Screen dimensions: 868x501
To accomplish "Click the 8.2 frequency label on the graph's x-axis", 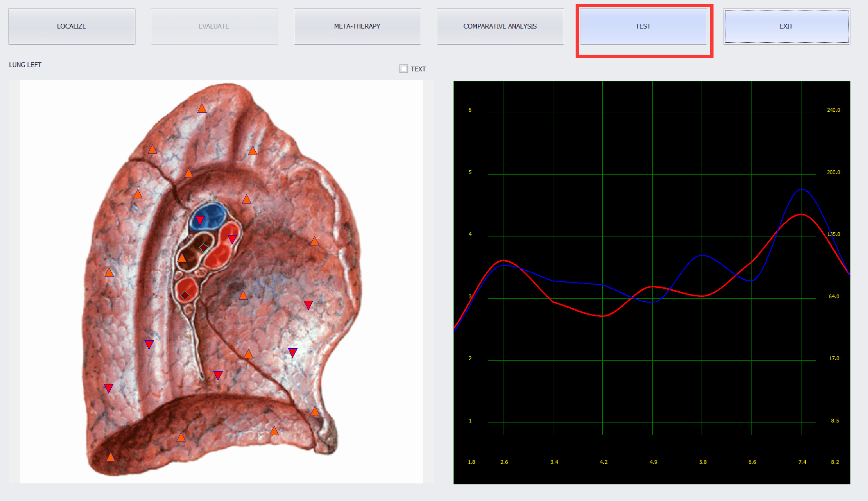I will (835, 462).
